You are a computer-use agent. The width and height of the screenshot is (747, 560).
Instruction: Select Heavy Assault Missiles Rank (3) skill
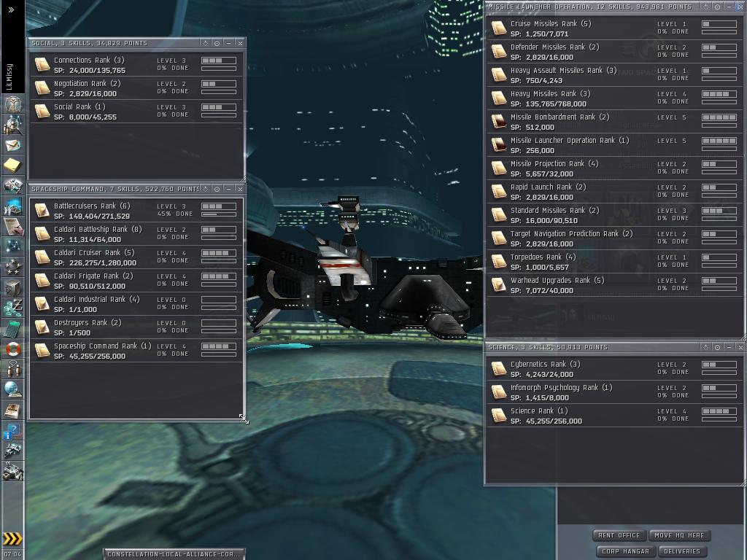point(614,75)
